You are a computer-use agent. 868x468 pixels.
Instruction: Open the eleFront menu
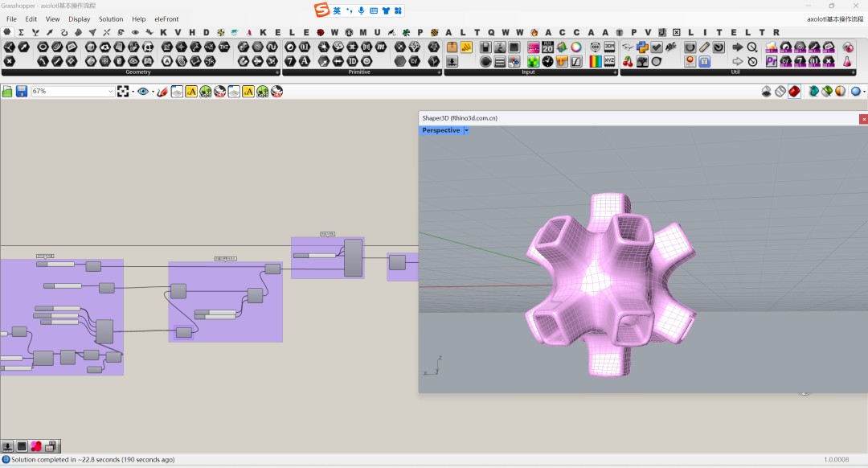point(166,18)
